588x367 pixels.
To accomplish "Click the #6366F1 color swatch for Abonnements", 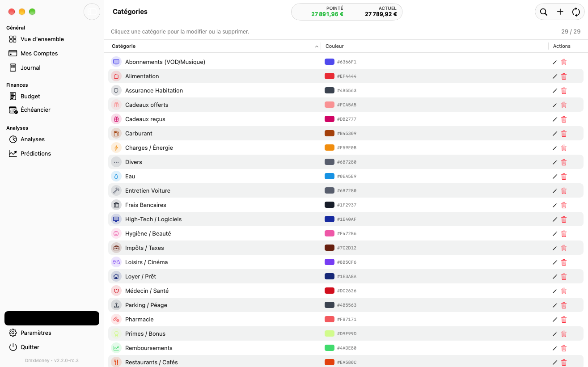I will tap(330, 62).
